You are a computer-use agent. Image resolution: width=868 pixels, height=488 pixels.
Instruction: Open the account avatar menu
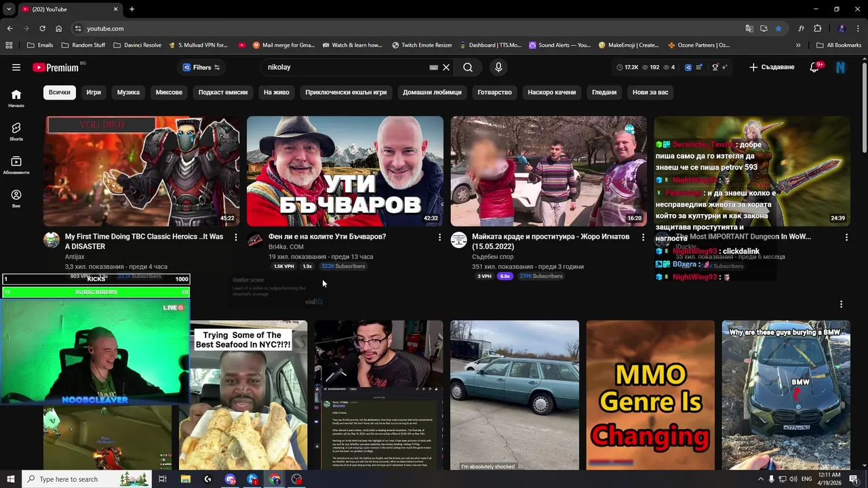841,67
